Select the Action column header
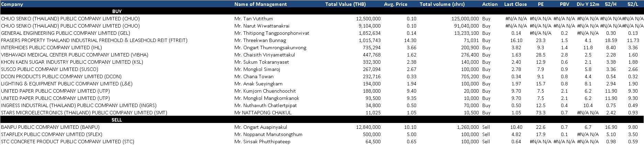Screen dimensions: 644x145 tap(490, 4)
